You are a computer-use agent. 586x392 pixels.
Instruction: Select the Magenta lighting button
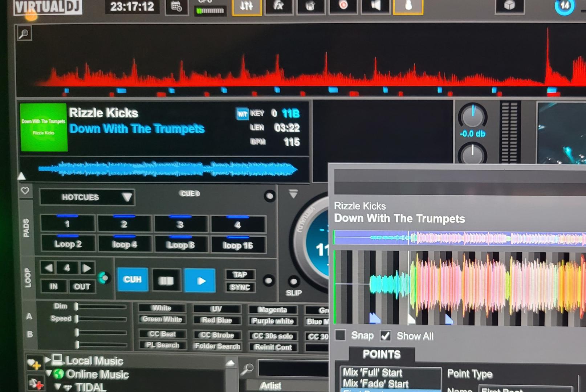(273, 310)
